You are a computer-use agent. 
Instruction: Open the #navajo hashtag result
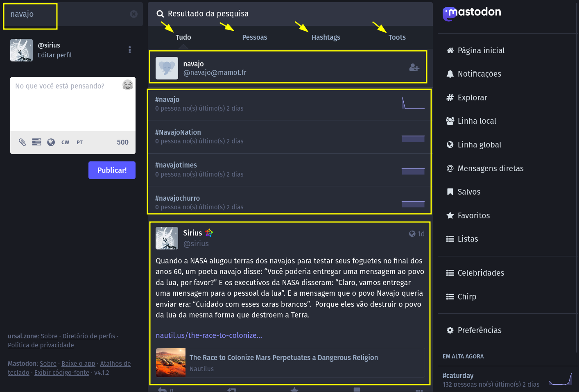tap(167, 100)
